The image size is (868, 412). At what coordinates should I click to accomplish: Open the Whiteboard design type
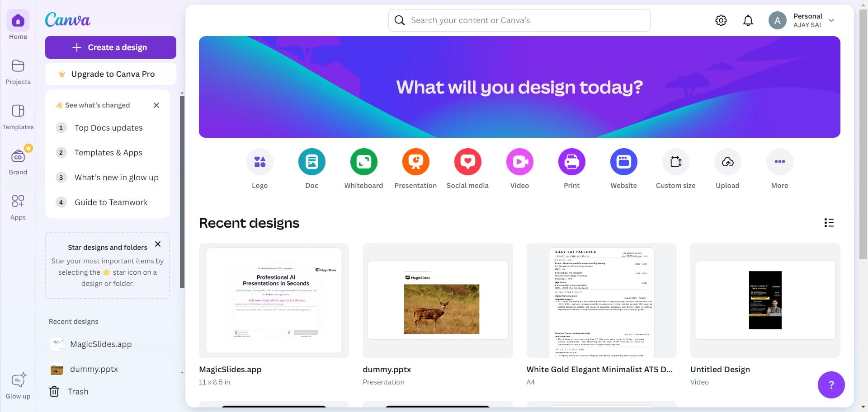tap(363, 162)
